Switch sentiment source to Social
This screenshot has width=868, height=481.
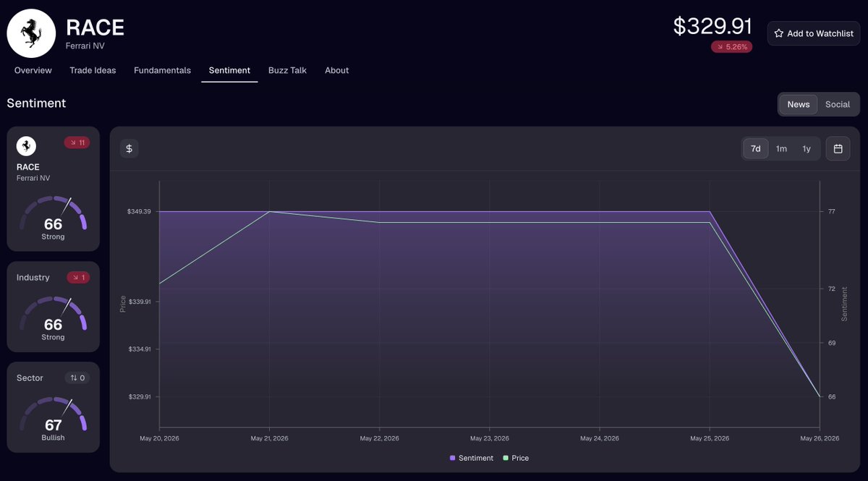pos(838,104)
